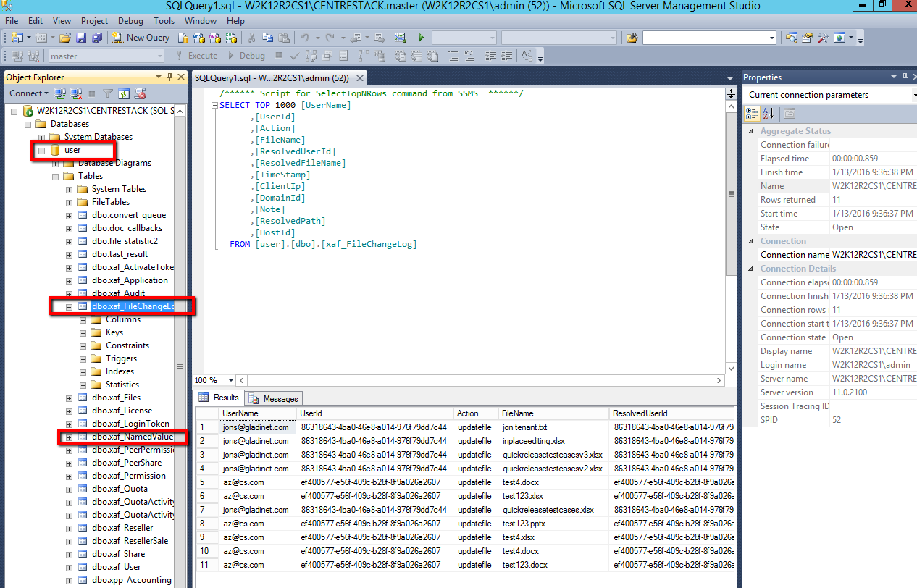This screenshot has height=588, width=917.
Task: Click Save All icon in toolbar
Action: point(96,37)
